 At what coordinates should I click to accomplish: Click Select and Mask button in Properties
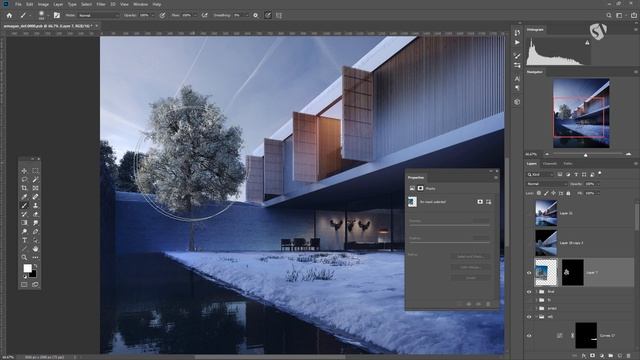pos(470,257)
